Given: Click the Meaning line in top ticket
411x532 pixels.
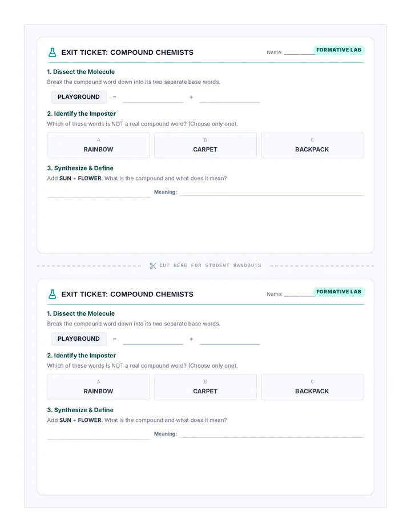Looking at the screenshot, I should pos(271,192).
